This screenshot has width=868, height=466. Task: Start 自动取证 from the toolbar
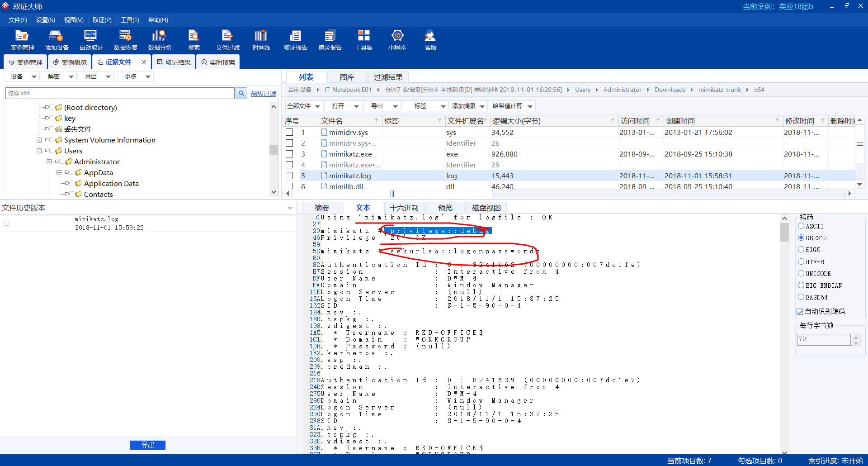(x=91, y=40)
